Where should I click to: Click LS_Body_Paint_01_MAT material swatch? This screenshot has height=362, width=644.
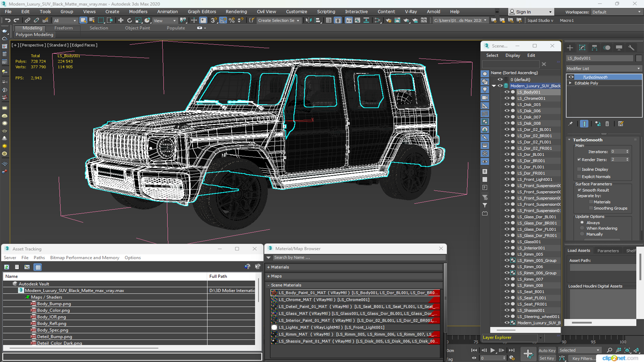[x=274, y=293]
